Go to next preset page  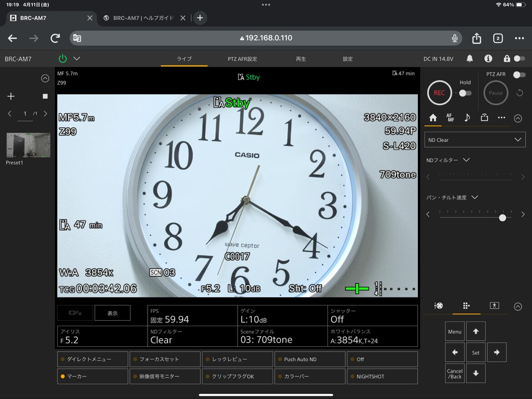click(45, 113)
